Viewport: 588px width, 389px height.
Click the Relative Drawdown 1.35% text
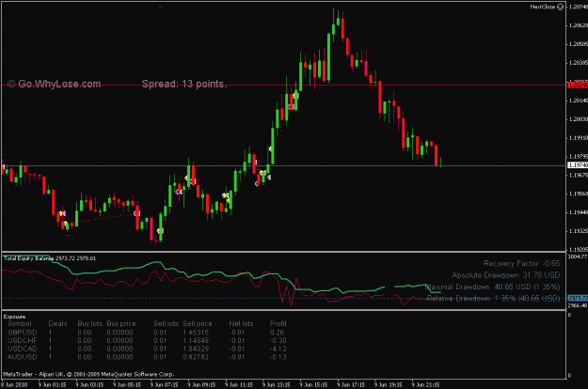(x=494, y=299)
